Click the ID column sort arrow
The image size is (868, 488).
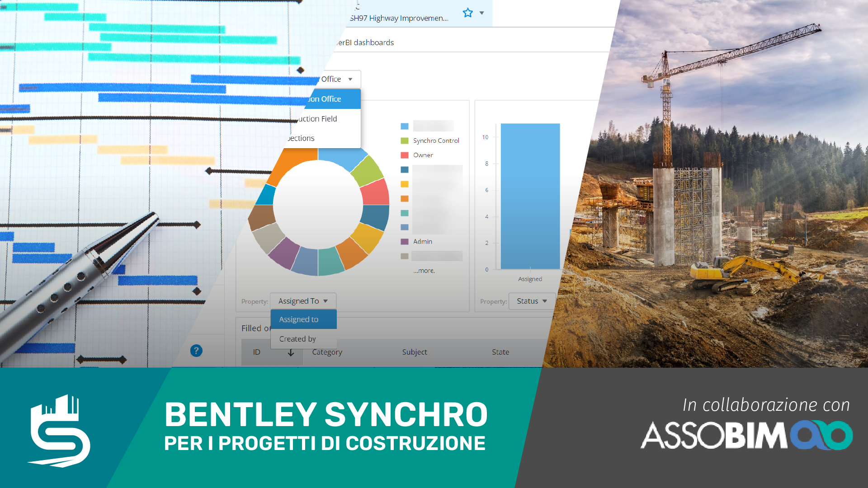(291, 352)
